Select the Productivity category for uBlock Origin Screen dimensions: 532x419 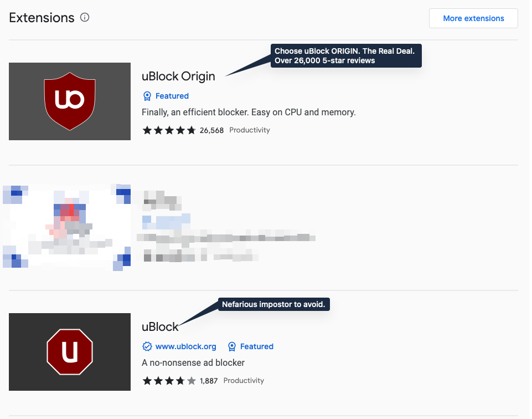[250, 130]
